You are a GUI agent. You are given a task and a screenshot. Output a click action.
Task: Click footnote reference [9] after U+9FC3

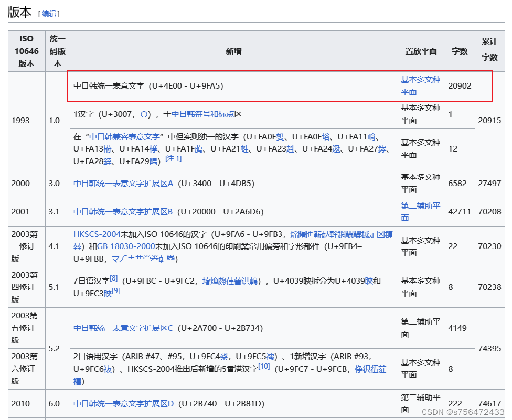coord(115,291)
